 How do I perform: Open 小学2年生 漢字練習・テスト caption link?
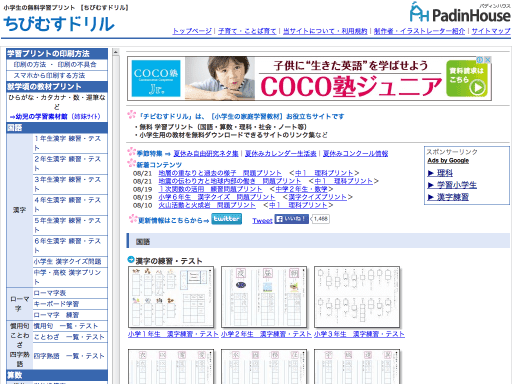tap(266, 334)
